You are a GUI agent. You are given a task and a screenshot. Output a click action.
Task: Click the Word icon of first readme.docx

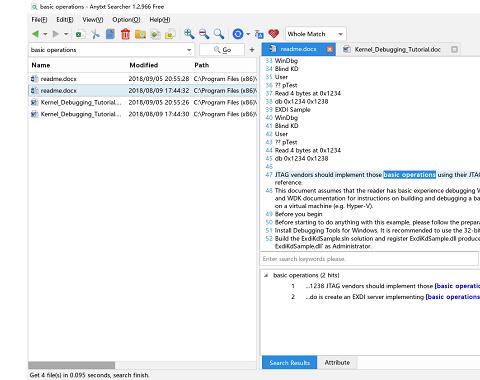(x=34, y=79)
